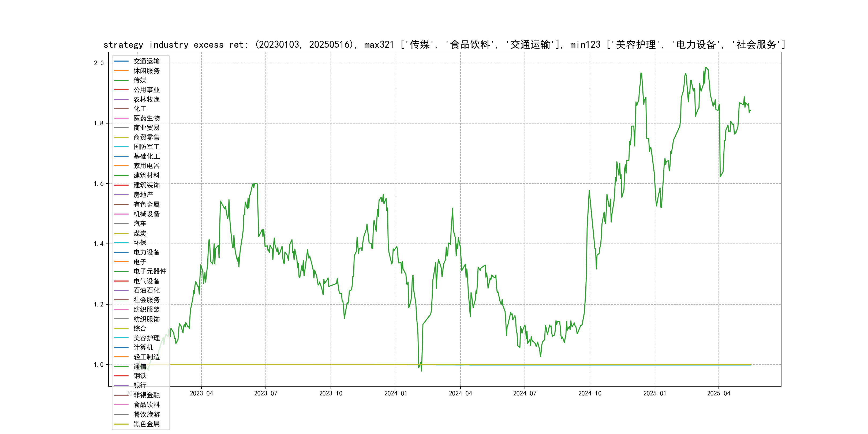Select the 国防军工 legend label
Screen dimensions: 868x434
[147, 147]
